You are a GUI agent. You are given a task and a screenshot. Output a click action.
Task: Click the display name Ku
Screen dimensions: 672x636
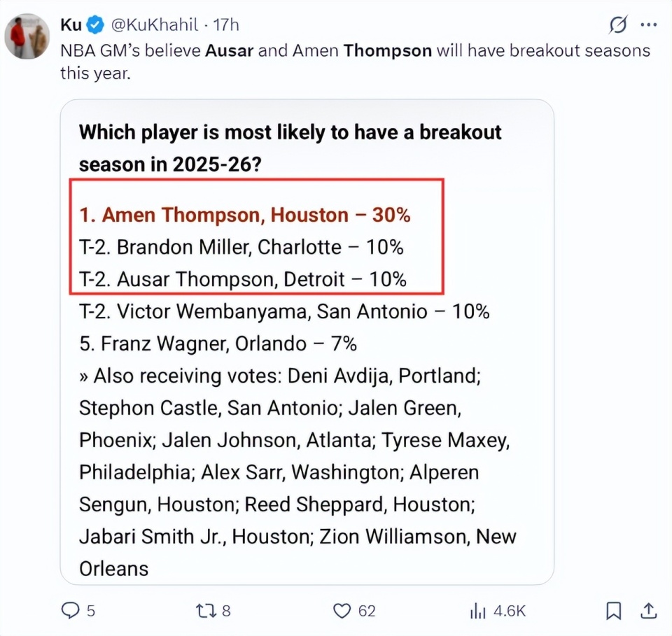[71, 25]
